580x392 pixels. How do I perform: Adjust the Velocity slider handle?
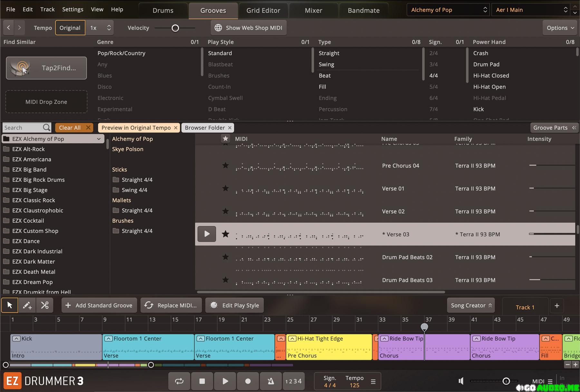click(x=175, y=28)
